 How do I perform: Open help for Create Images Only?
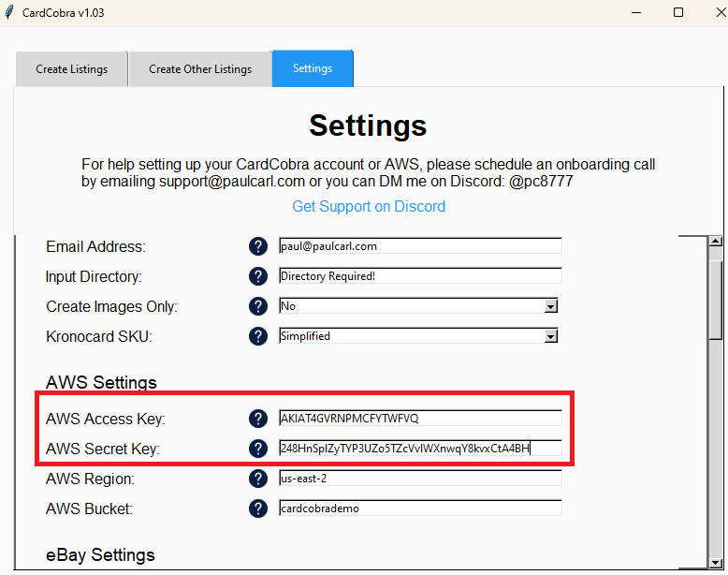257,306
